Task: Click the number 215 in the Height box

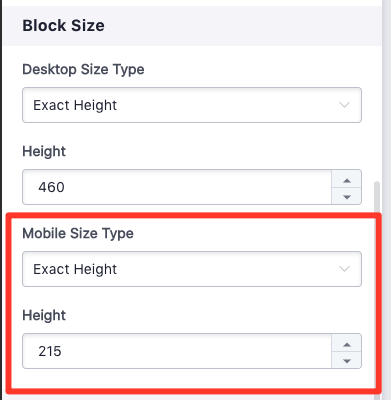Action: coord(50,351)
